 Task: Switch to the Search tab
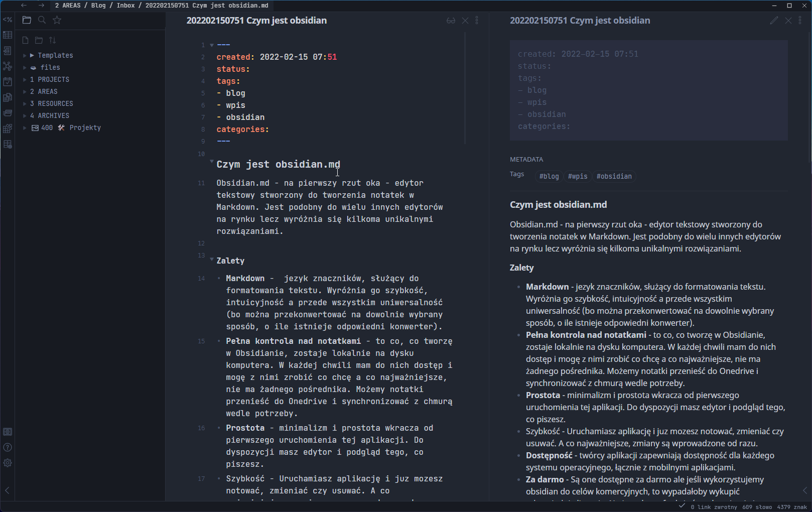coord(42,20)
